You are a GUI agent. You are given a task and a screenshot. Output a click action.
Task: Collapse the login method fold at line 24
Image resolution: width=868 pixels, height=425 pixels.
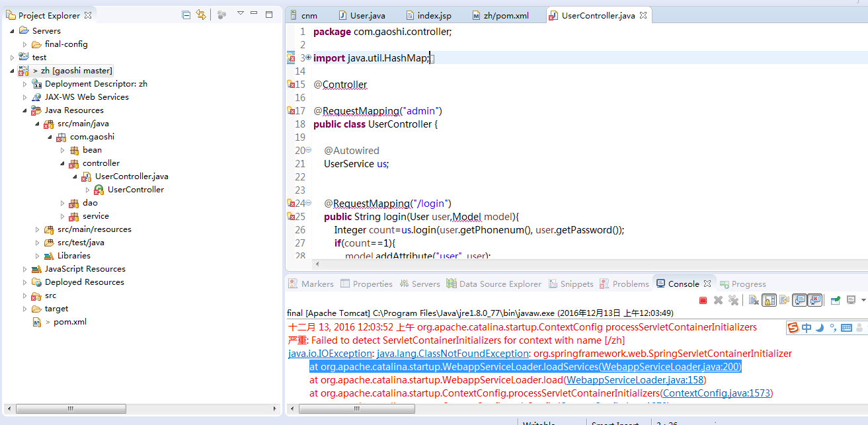pos(309,203)
